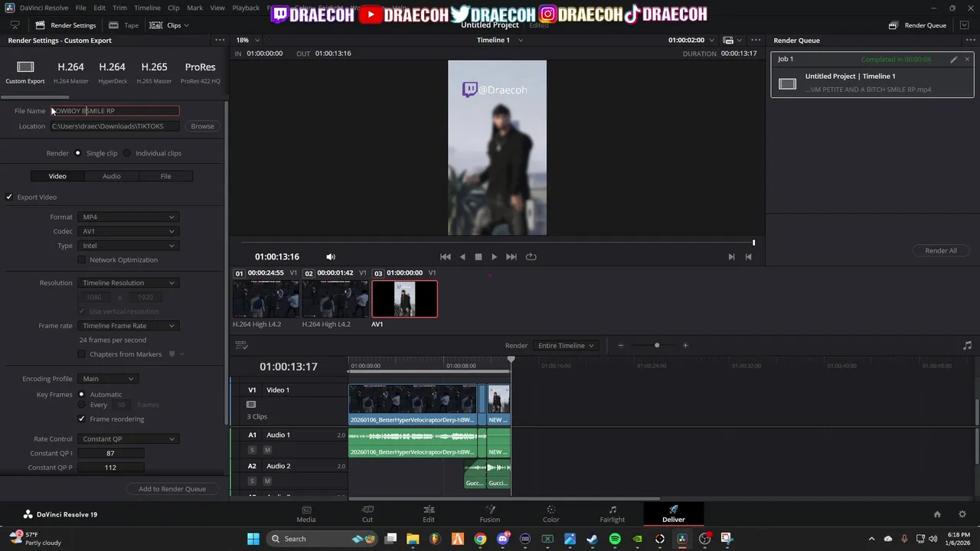Toggle the Render Queue panel button

[917, 25]
